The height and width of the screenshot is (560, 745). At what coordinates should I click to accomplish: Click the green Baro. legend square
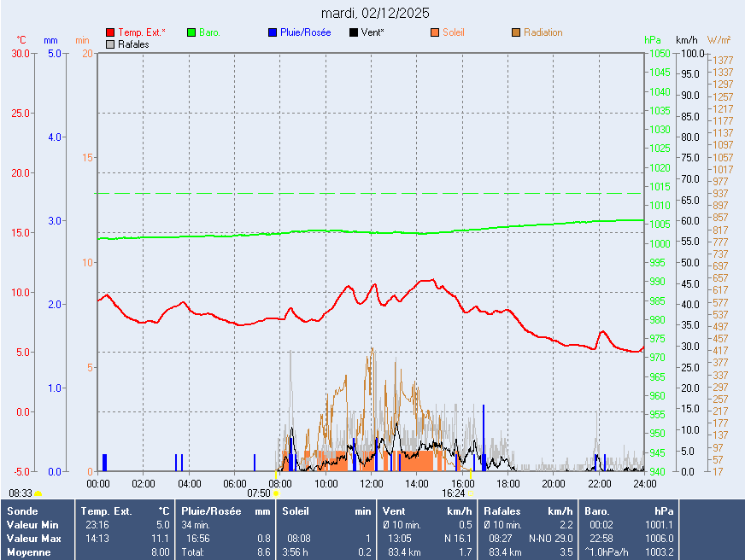pyautogui.click(x=191, y=33)
